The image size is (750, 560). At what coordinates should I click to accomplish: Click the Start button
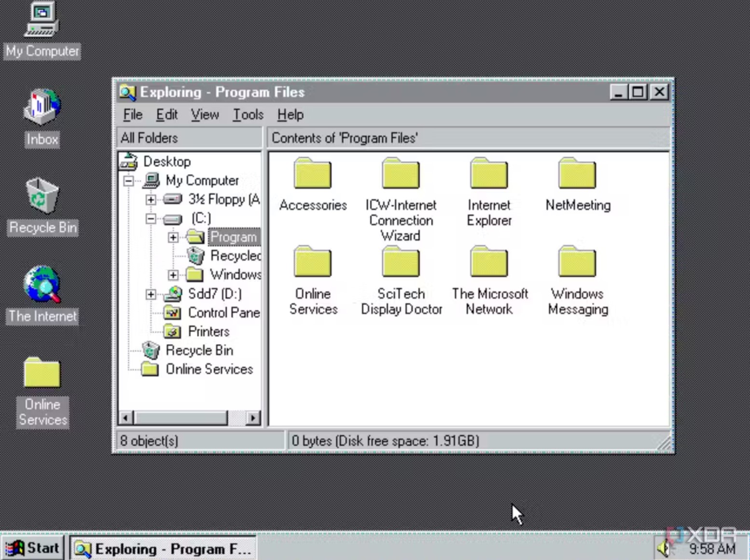pos(33,548)
